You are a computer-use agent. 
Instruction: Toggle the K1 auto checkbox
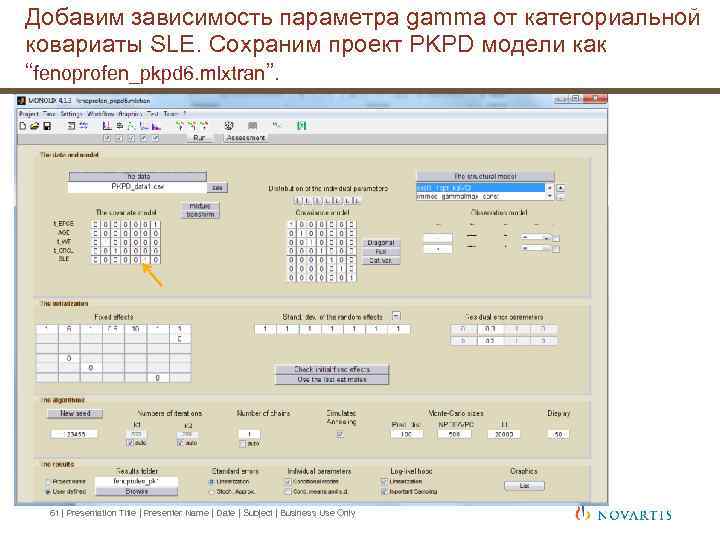(x=130, y=443)
